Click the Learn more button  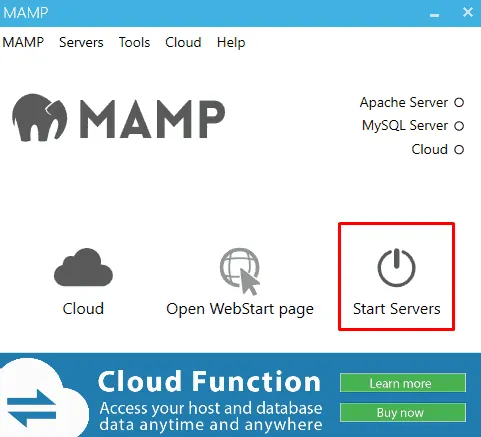[x=403, y=383]
